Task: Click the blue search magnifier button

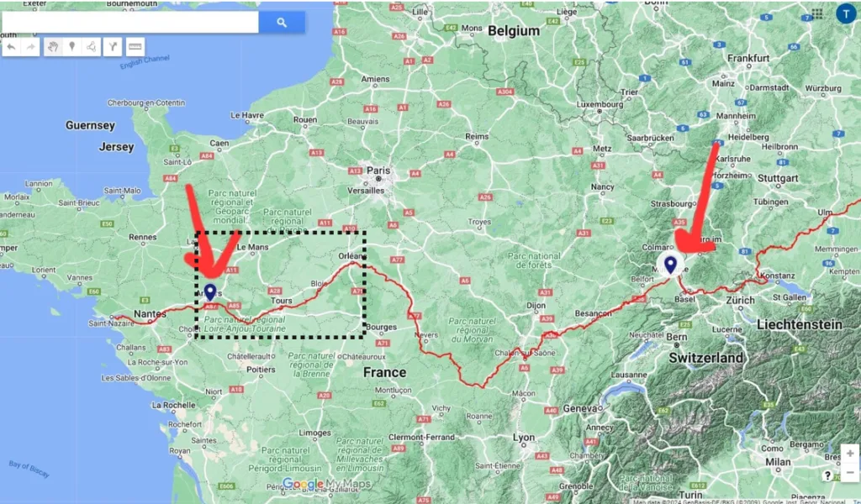Action: pos(282,23)
